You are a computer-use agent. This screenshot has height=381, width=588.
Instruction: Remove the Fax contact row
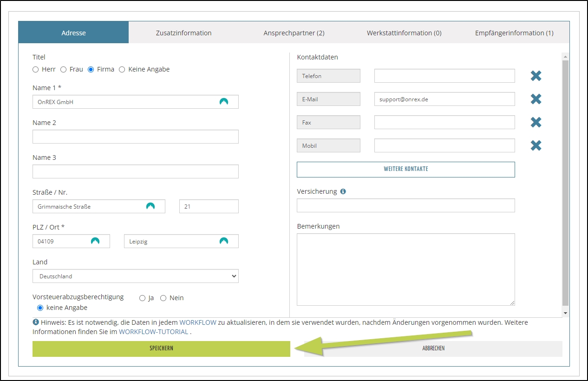point(536,122)
